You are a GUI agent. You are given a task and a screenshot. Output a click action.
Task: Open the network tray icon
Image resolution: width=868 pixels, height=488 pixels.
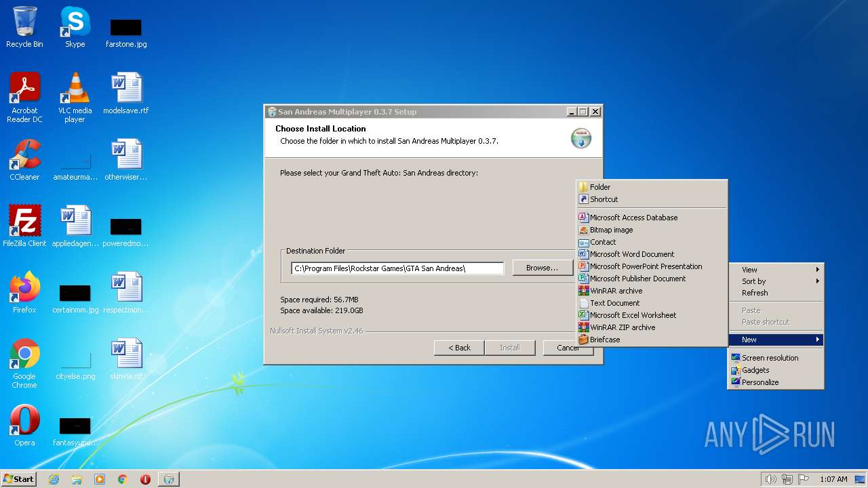[787, 479]
